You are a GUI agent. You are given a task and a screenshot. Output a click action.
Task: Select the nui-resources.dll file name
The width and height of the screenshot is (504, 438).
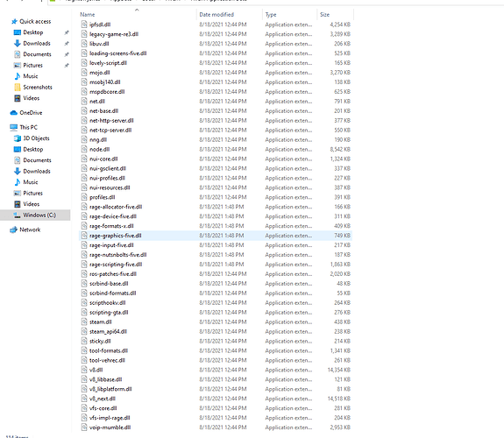pyautogui.click(x=110, y=187)
